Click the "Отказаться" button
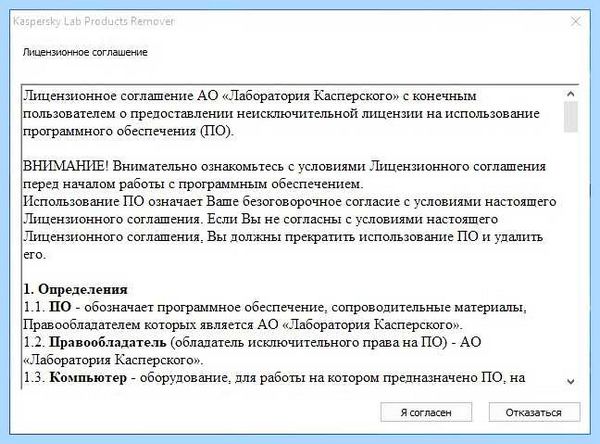 click(x=534, y=412)
